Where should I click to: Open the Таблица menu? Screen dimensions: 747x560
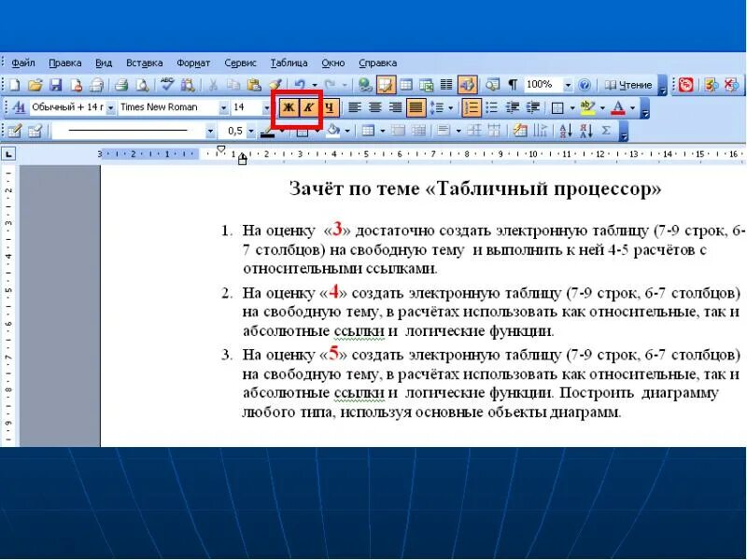tap(289, 63)
